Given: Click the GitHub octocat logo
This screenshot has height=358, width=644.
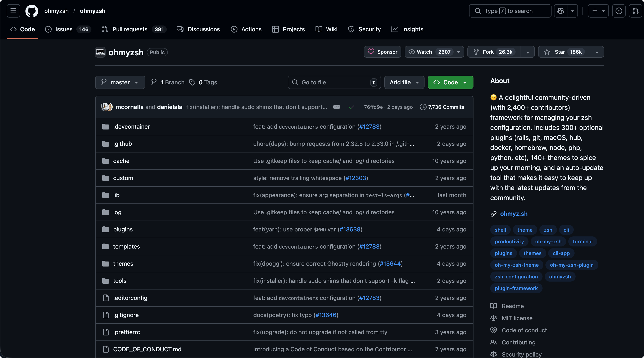Looking at the screenshot, I should pyautogui.click(x=32, y=11).
